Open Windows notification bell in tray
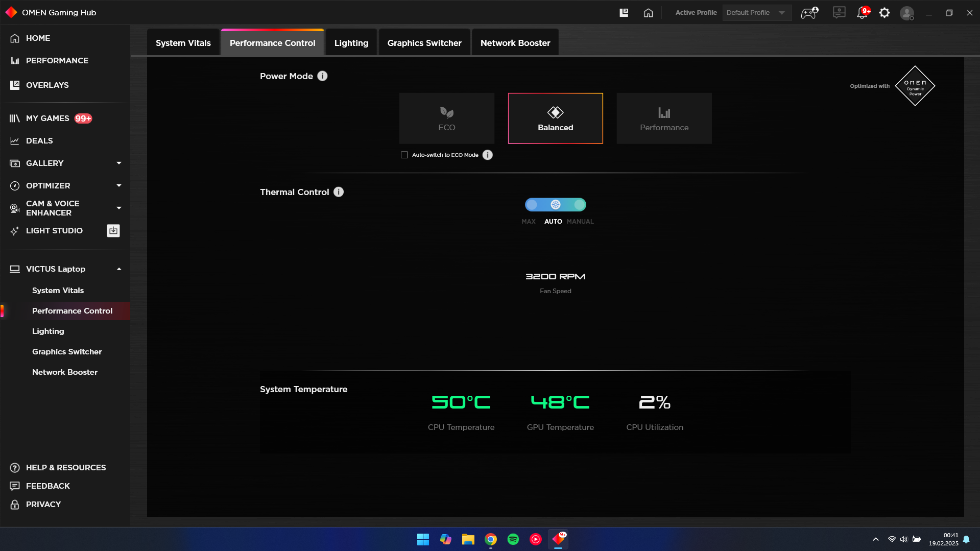980x551 pixels. pyautogui.click(x=966, y=539)
